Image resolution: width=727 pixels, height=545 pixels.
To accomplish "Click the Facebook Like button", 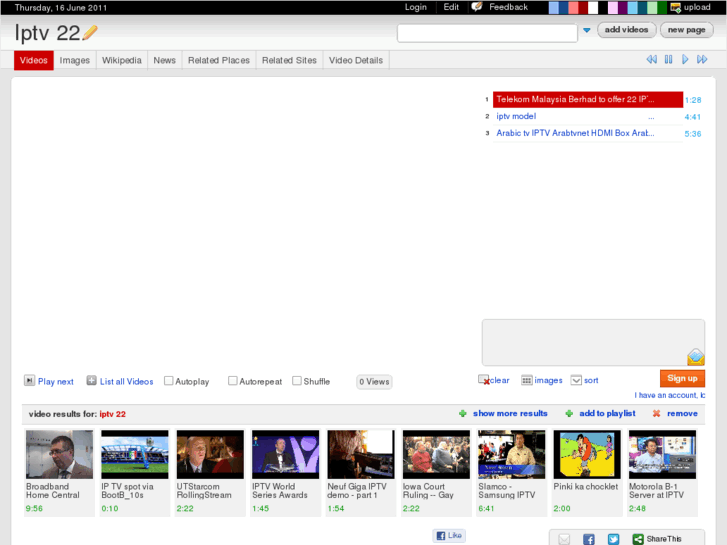I will click(x=449, y=535).
